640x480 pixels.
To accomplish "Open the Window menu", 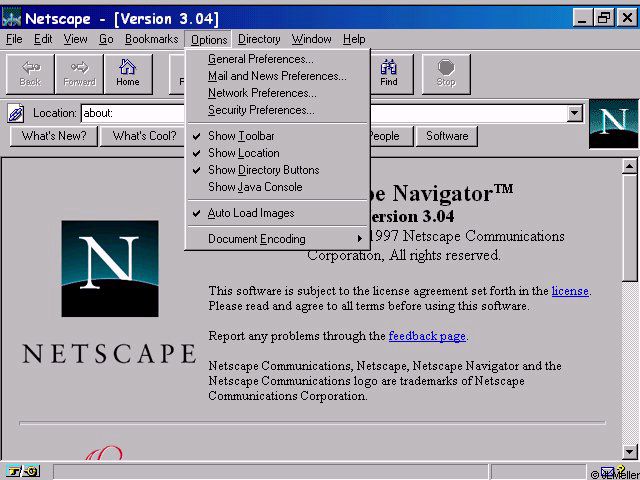I will (x=311, y=39).
